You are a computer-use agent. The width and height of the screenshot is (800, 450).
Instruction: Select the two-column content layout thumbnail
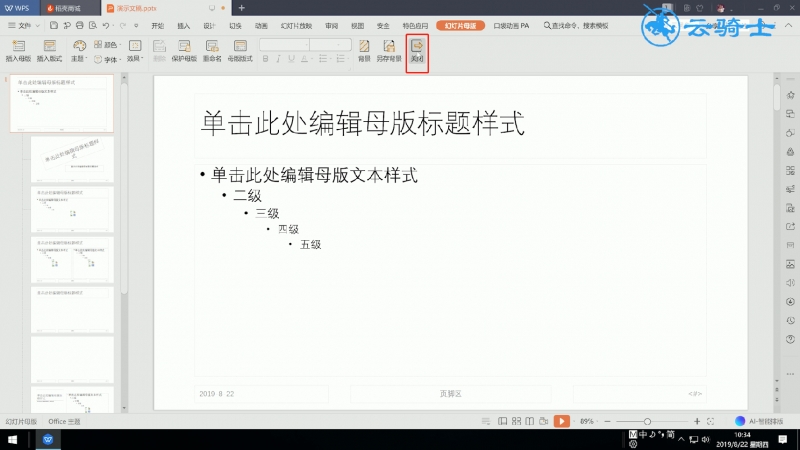[x=72, y=260]
